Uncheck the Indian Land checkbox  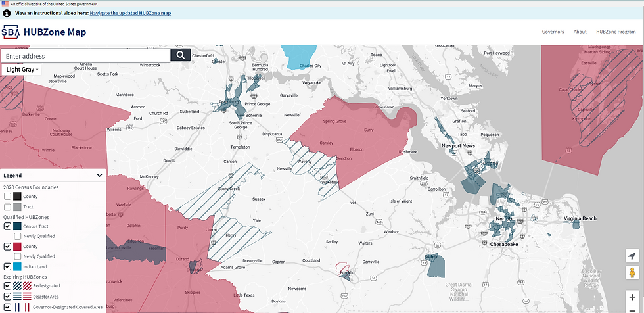point(7,266)
